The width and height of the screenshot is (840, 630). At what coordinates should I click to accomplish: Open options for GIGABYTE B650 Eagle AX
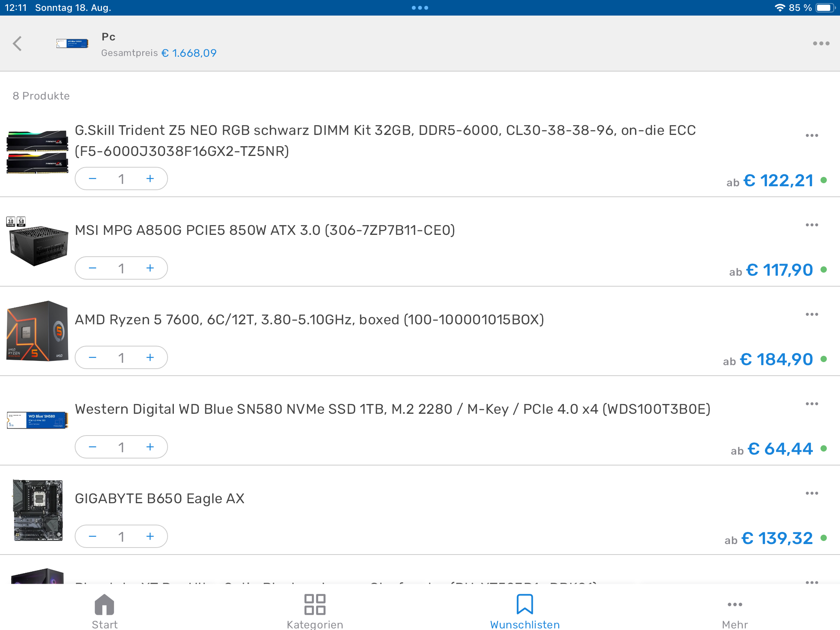[812, 493]
